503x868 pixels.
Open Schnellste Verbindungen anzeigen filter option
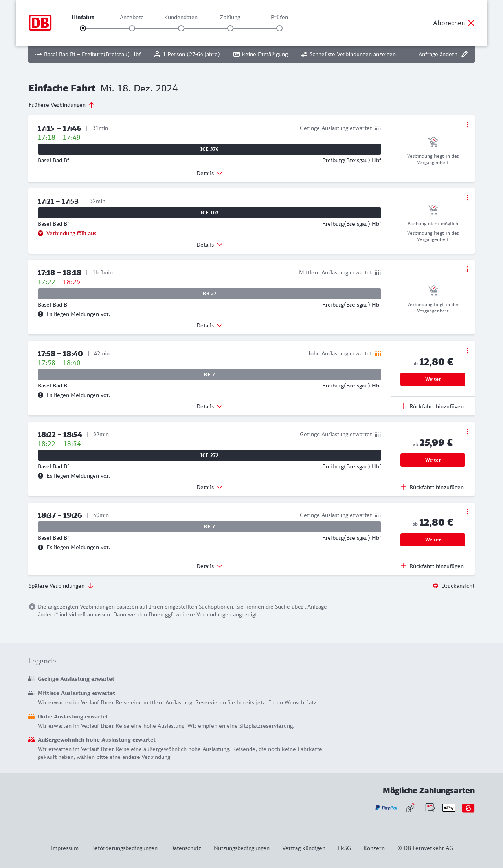[x=348, y=54]
